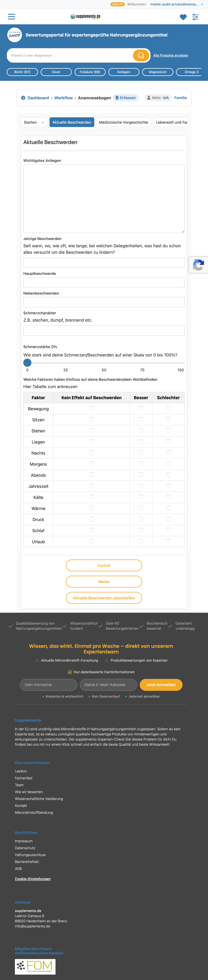Image resolution: width=208 pixels, height=980 pixels.
Task: Open the favorites heart icon
Action: pos(183,17)
